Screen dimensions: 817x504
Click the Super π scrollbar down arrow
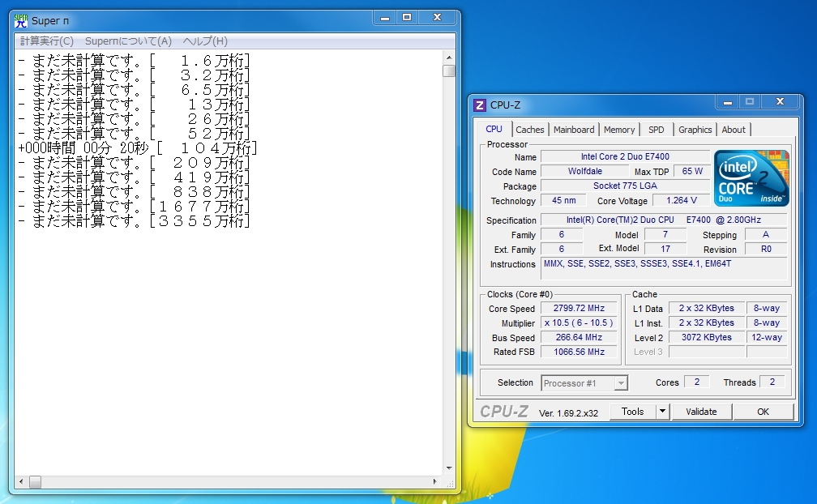(x=449, y=468)
